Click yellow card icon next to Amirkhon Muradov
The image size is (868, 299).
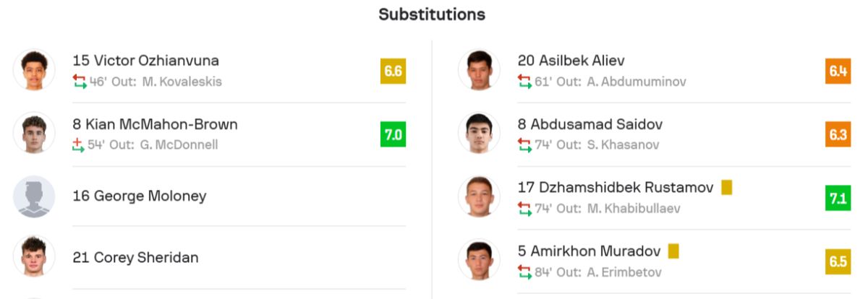tap(673, 251)
